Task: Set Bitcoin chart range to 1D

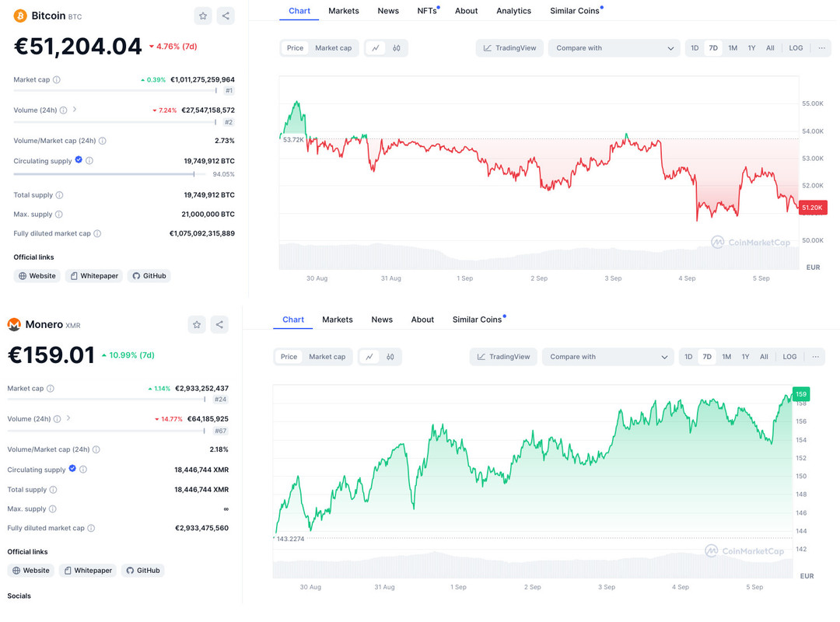Action: 695,48
